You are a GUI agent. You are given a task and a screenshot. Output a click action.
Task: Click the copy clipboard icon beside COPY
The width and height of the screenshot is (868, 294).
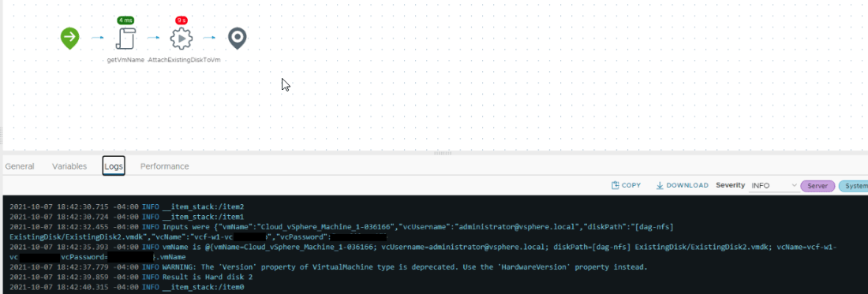pyautogui.click(x=615, y=185)
